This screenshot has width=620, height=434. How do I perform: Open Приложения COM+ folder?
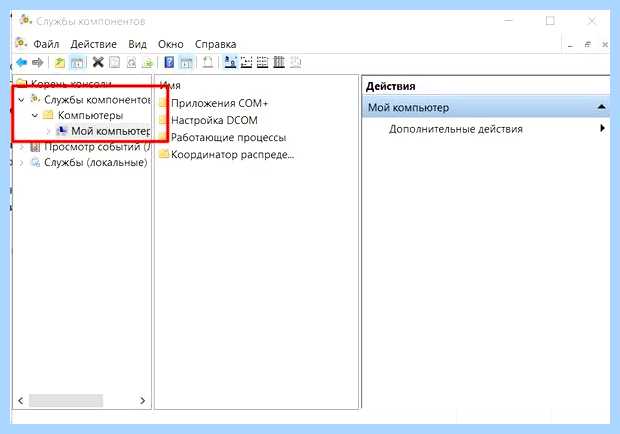[219, 103]
